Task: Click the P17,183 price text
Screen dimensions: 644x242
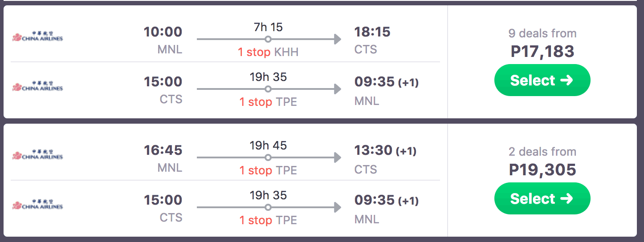Action: (x=542, y=52)
